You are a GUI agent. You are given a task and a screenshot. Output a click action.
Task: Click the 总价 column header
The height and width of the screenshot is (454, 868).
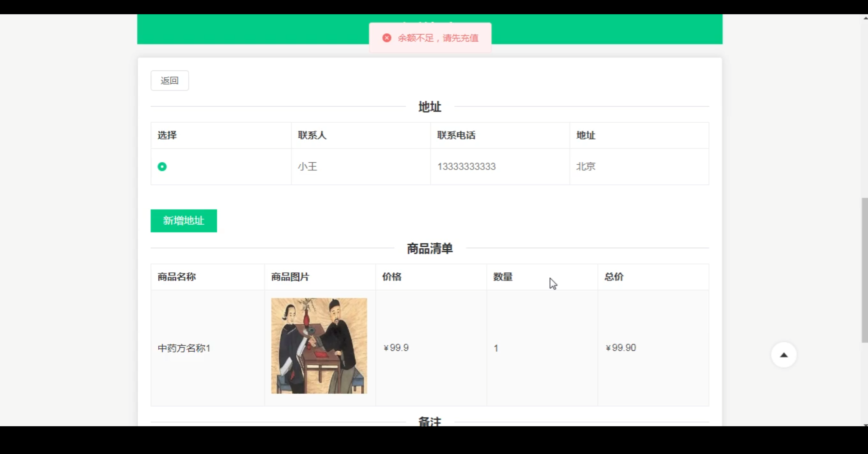[613, 277]
